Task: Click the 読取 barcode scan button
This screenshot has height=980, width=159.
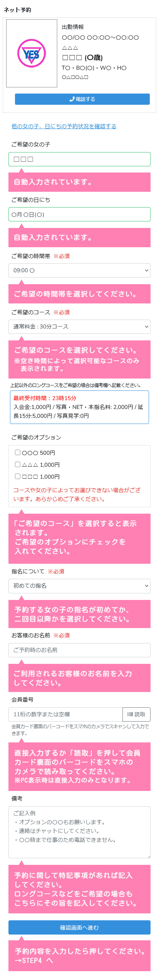Action: [136, 714]
